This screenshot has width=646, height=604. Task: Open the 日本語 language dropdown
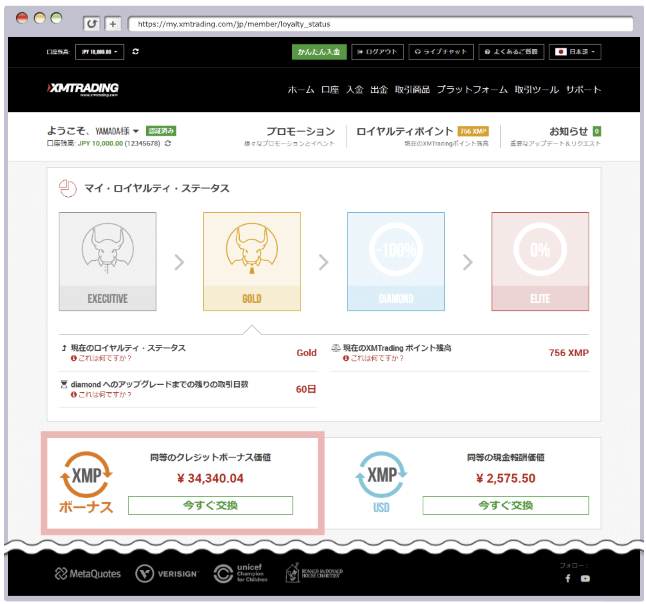click(x=575, y=52)
